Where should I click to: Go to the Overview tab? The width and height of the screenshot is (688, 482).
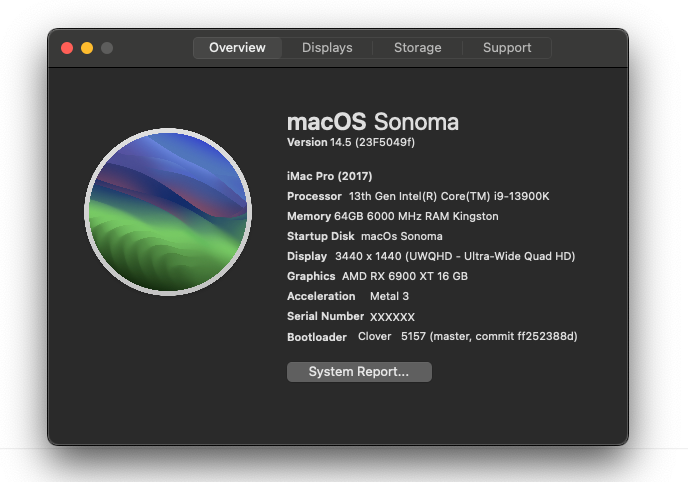[237, 47]
